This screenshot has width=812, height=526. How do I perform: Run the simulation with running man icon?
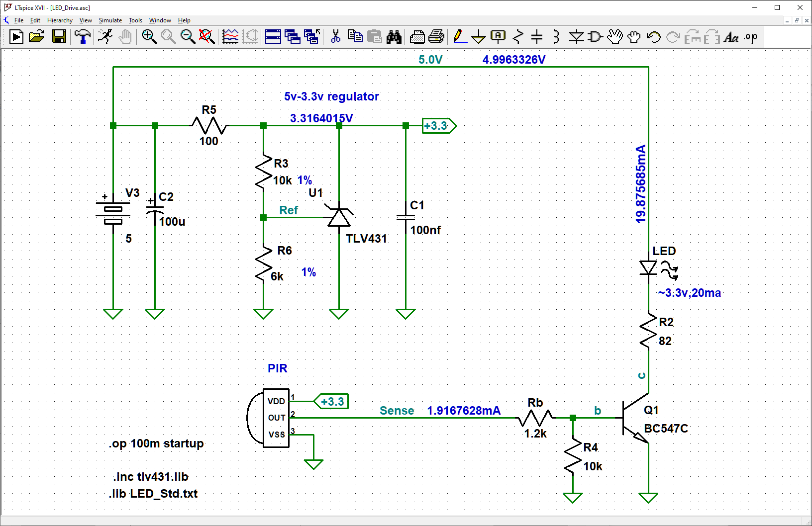(x=105, y=37)
